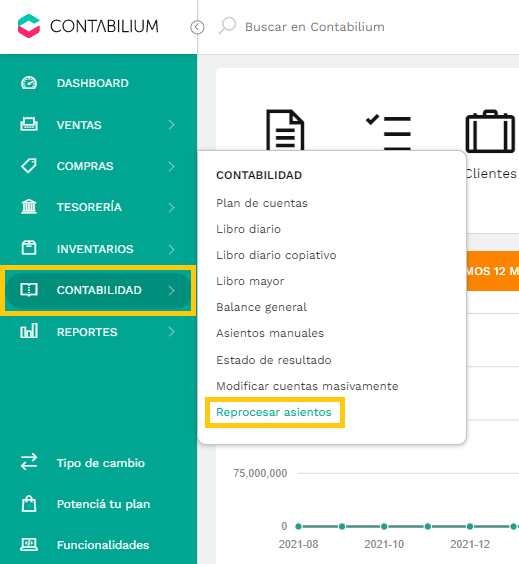Open Plan de cuentas
Viewport: 519px width, 564px height.
click(262, 203)
